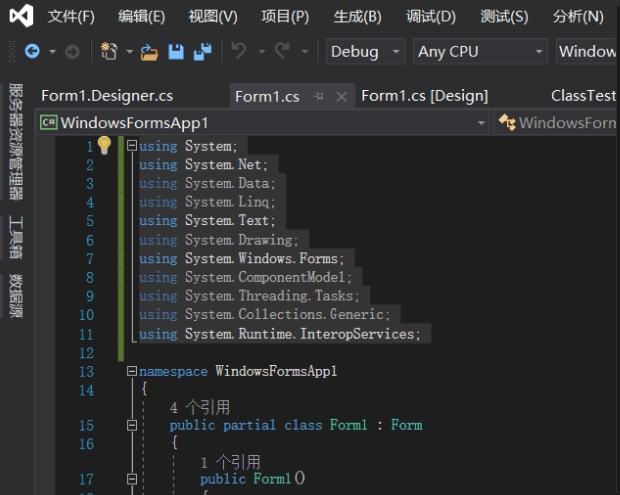Screen dimensions: 620x495
Task: Open the 编辑(E) menu
Action: point(142,17)
